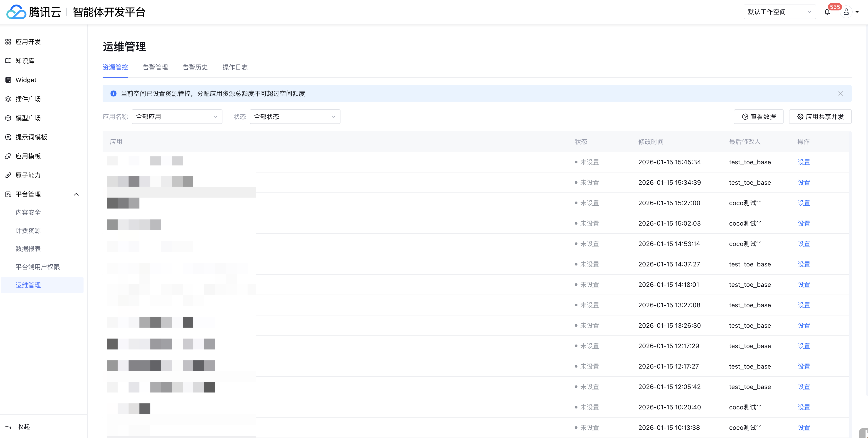868x438 pixels.
Task: Switch to the 告警管理 tab
Action: (155, 67)
